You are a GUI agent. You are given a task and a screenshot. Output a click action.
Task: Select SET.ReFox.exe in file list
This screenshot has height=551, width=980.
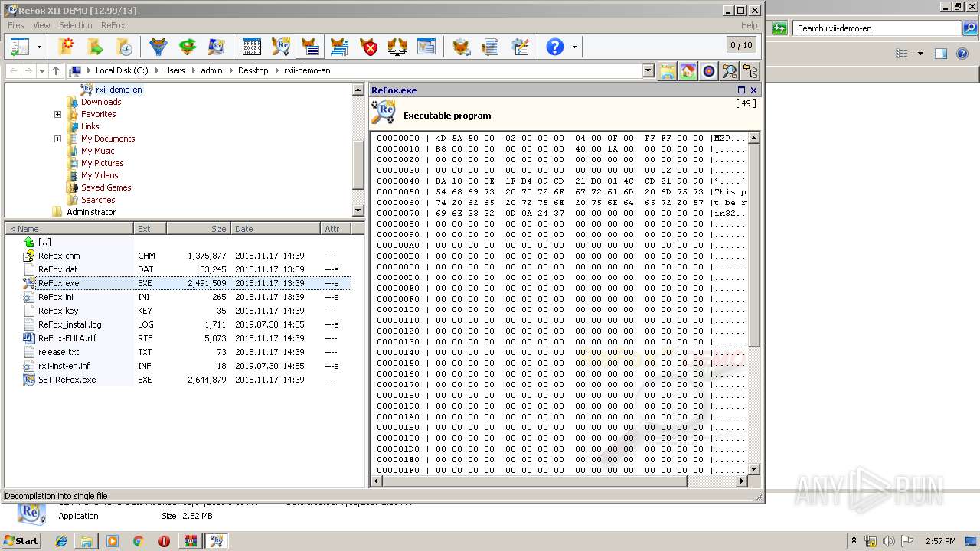tap(67, 380)
